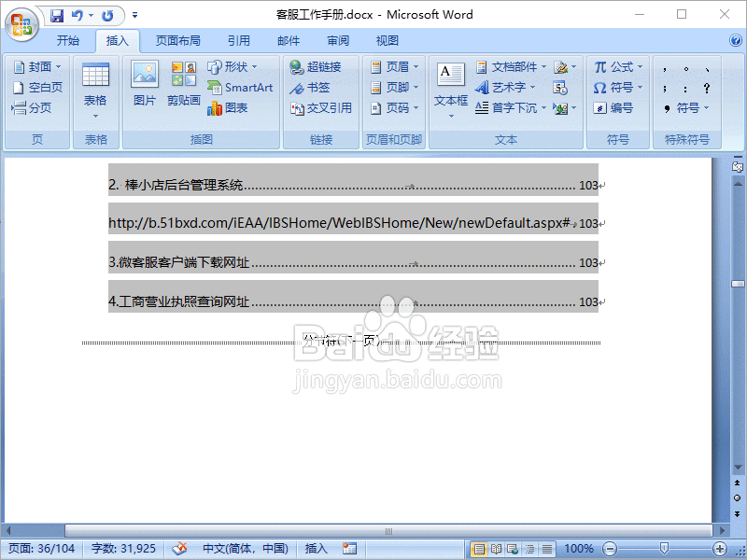Open the Office button menu
The image size is (747, 560).
[20, 25]
